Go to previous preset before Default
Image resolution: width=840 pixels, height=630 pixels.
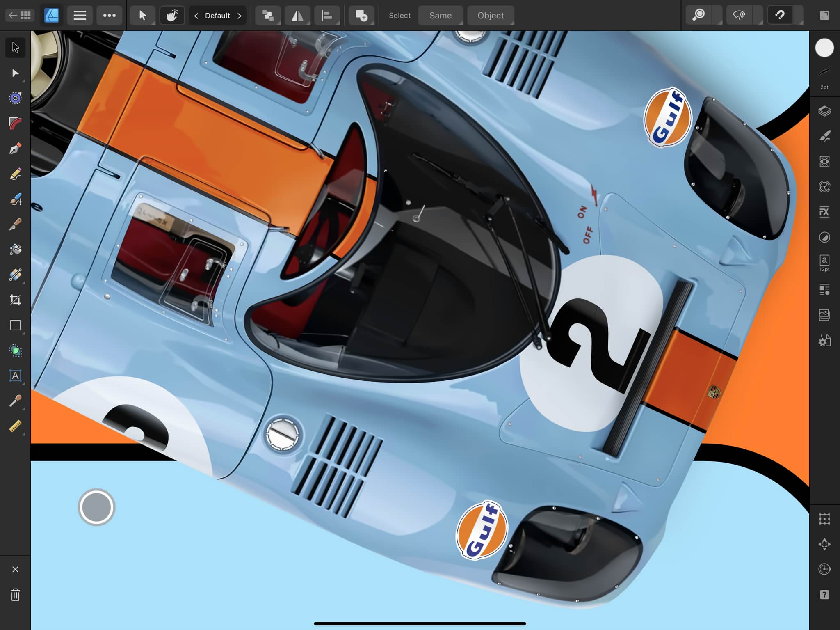pos(196,16)
